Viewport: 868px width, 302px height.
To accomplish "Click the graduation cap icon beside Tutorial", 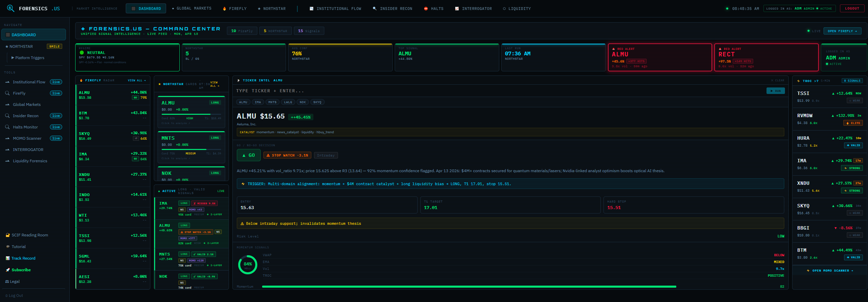I will (8, 247).
